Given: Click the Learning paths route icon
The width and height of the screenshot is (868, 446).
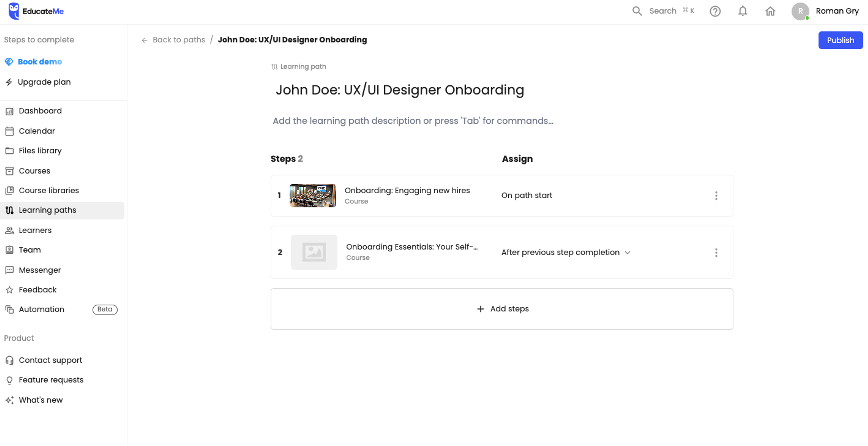Looking at the screenshot, I should [9, 210].
